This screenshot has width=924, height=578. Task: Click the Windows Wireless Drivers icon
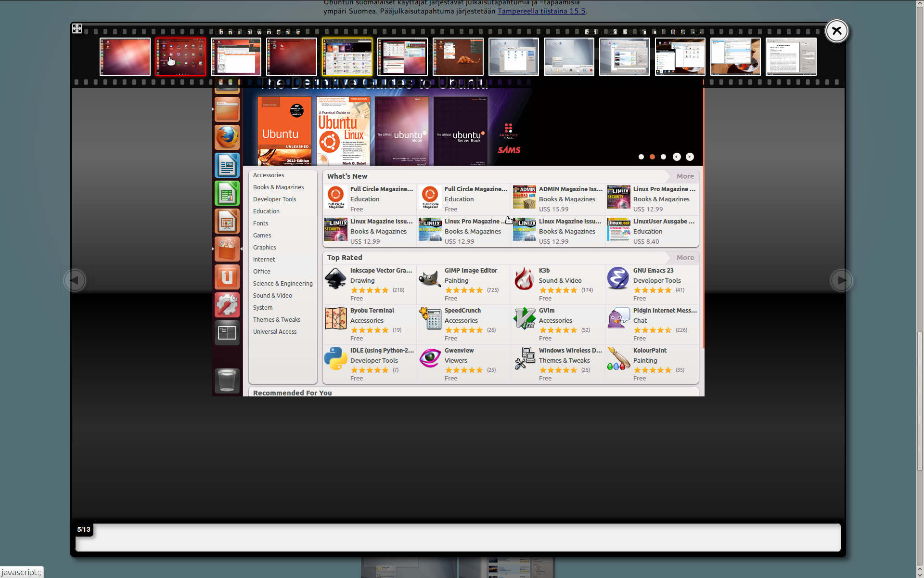[x=524, y=359]
